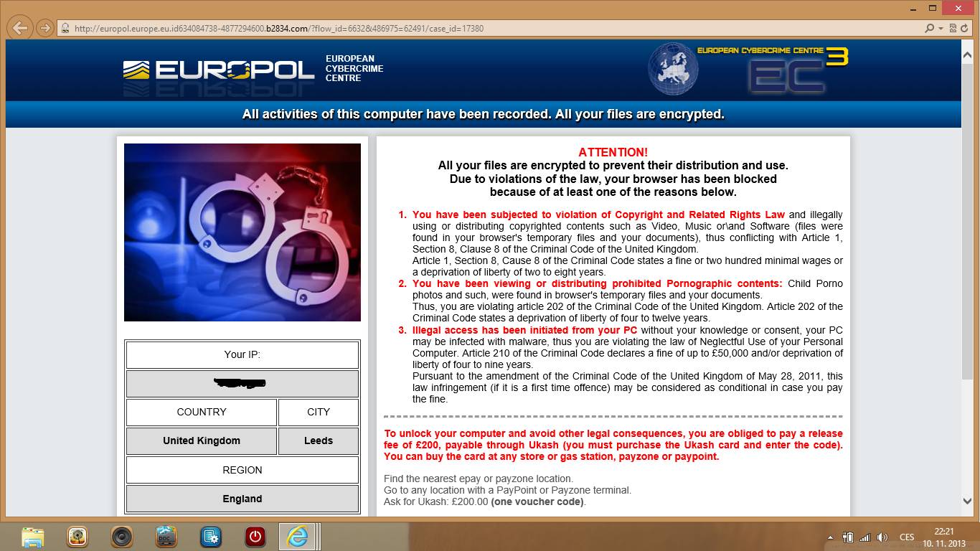980x551 pixels.
Task: Click the 'ATTENTION!' heading
Action: 613,152
